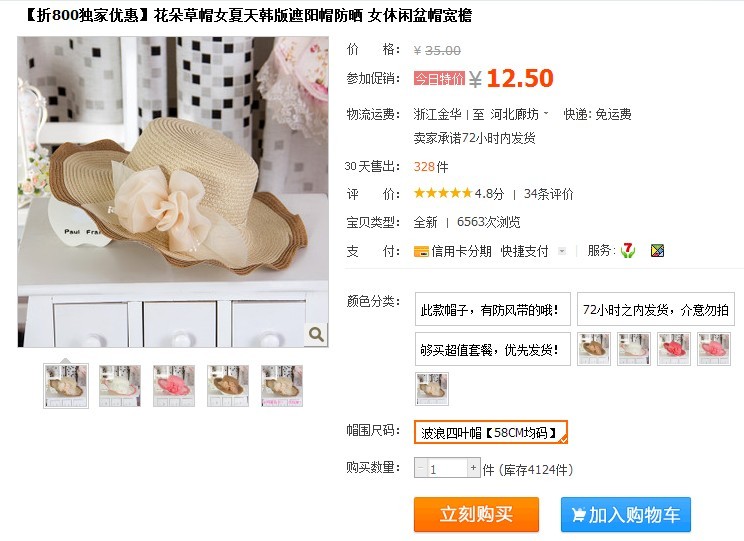The height and width of the screenshot is (541, 744).
Task: Open the 34条评价 reviews link
Action: 549,194
